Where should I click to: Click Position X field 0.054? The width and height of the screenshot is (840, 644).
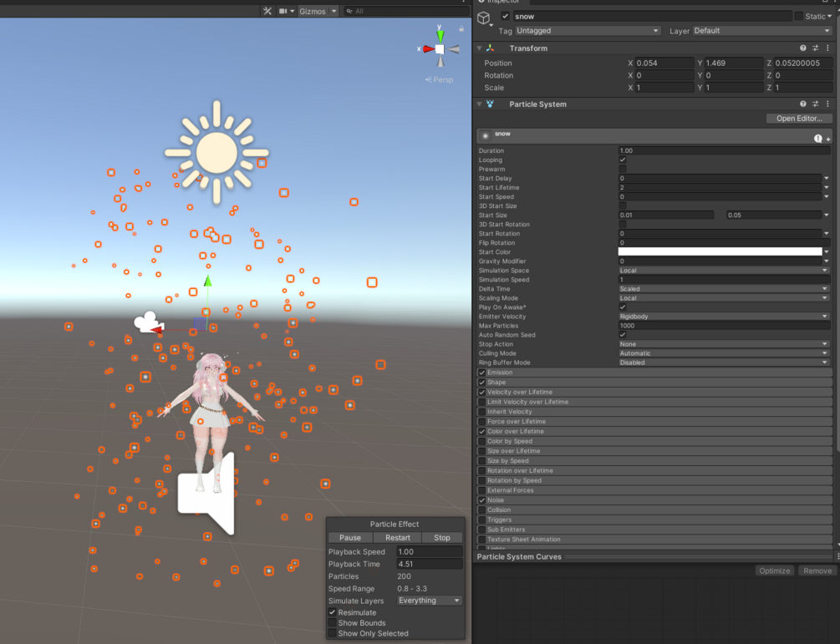coord(664,63)
